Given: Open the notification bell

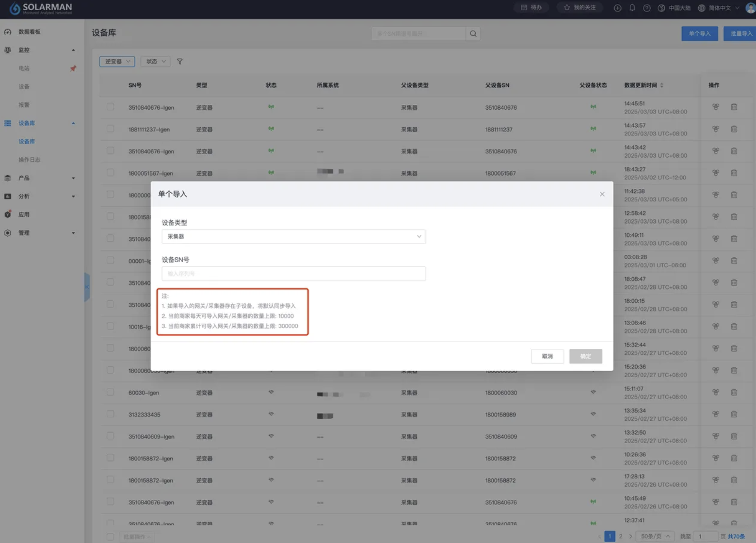Looking at the screenshot, I should (x=632, y=8).
